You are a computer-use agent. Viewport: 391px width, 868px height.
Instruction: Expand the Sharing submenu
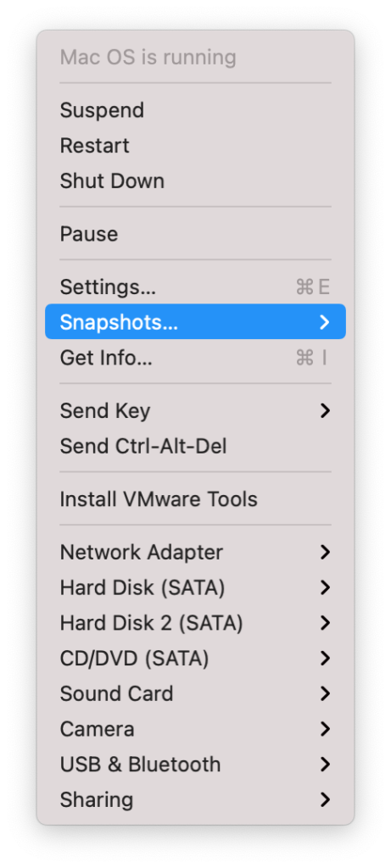pyautogui.click(x=195, y=800)
